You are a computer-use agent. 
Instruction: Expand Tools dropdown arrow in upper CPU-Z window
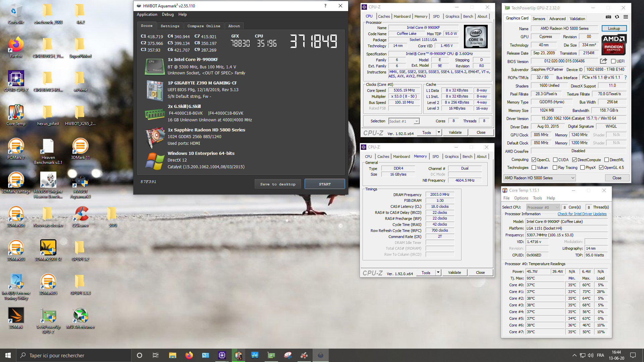click(x=438, y=132)
